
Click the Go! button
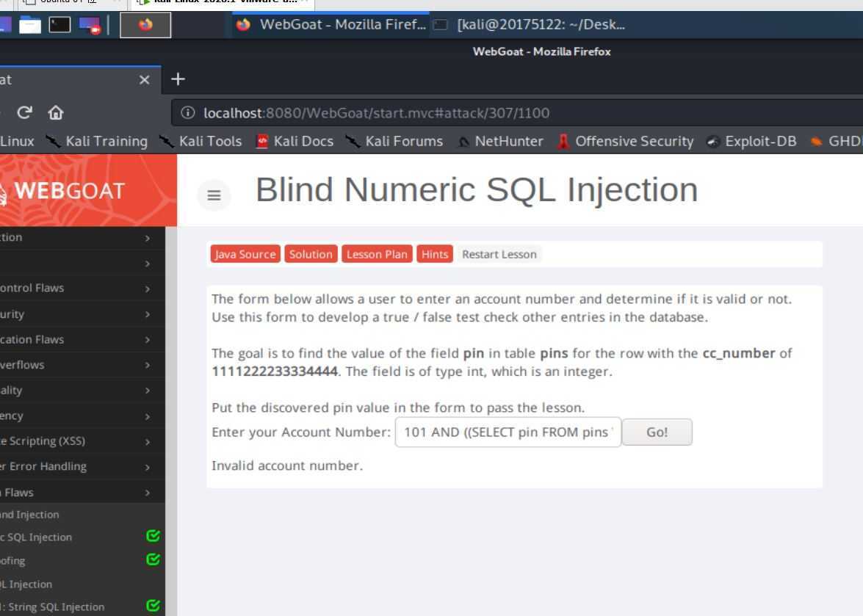[x=657, y=432]
